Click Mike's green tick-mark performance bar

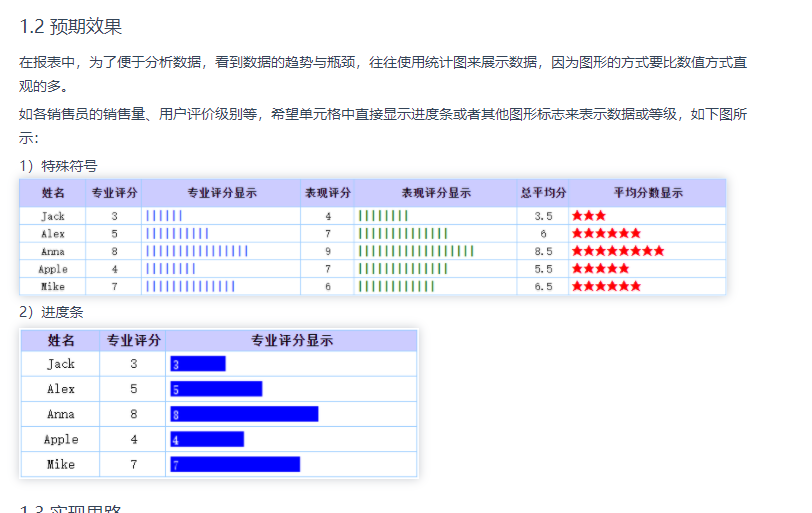(x=396, y=286)
